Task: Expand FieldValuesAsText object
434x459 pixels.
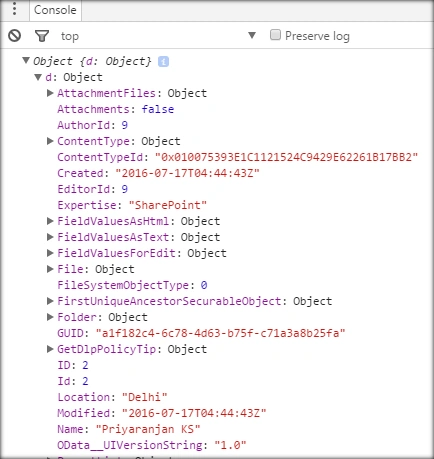Action: (50, 237)
